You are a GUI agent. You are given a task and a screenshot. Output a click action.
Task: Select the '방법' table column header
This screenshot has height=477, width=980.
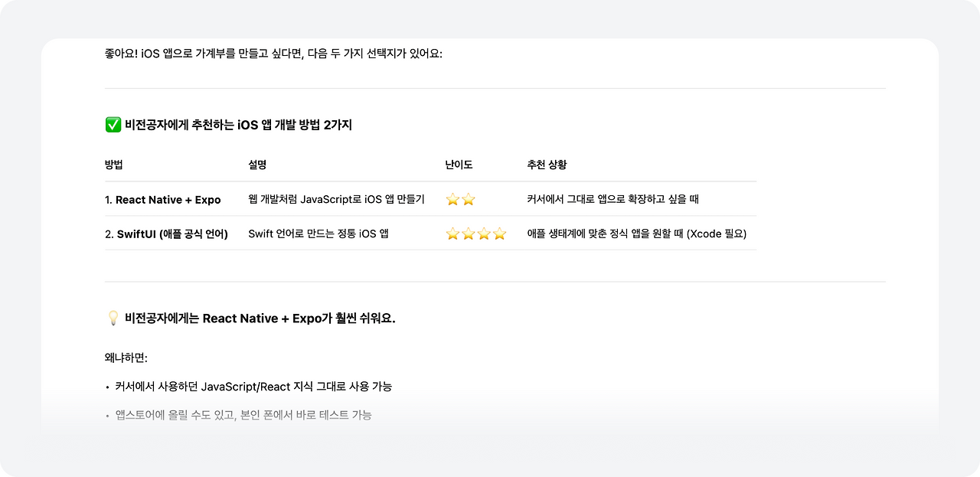[x=114, y=165]
